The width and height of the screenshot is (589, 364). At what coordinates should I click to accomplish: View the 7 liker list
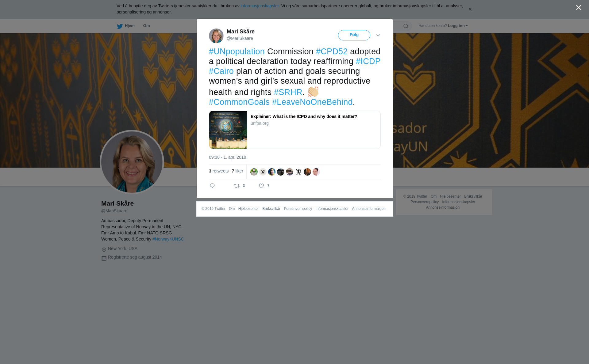click(x=237, y=171)
